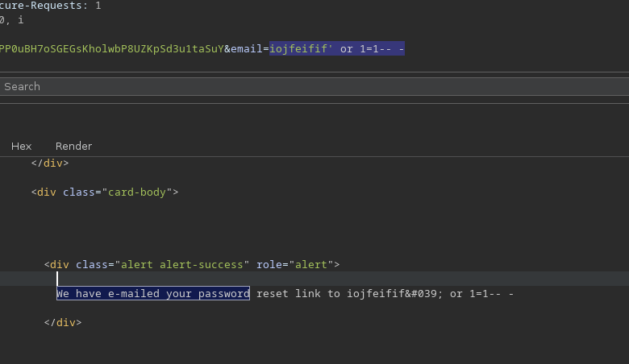Click the 'reset link to' response text
Viewport: 629px width, 364px height.
click(298, 294)
